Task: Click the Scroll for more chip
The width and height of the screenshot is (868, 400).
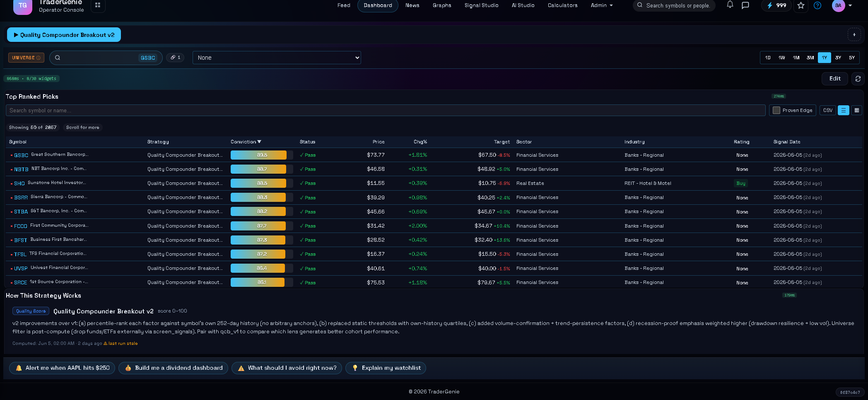Action: (x=83, y=127)
